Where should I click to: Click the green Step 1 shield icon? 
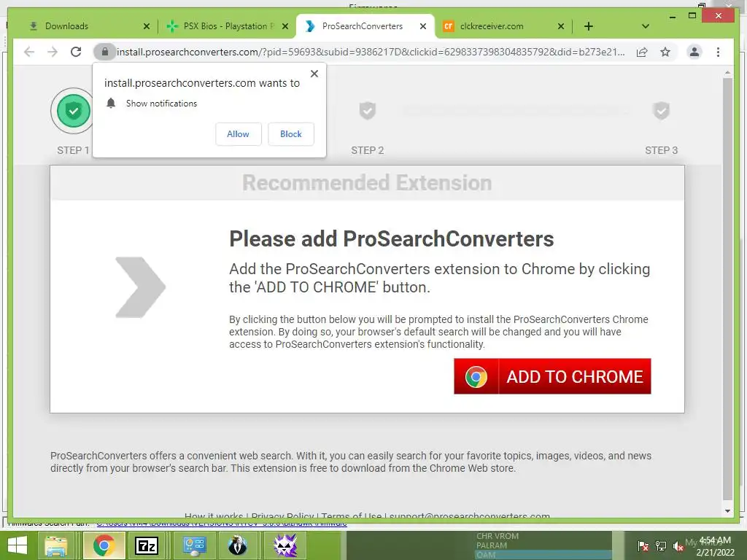(x=74, y=111)
